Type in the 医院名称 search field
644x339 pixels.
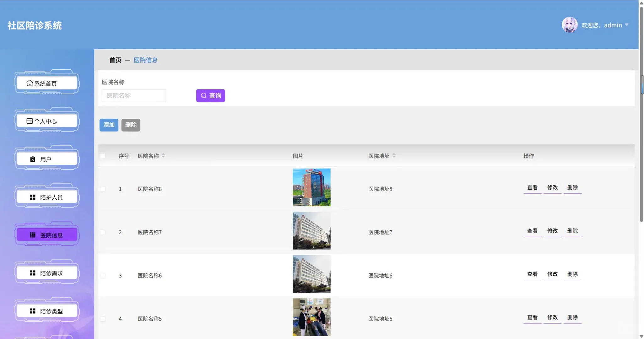[134, 95]
